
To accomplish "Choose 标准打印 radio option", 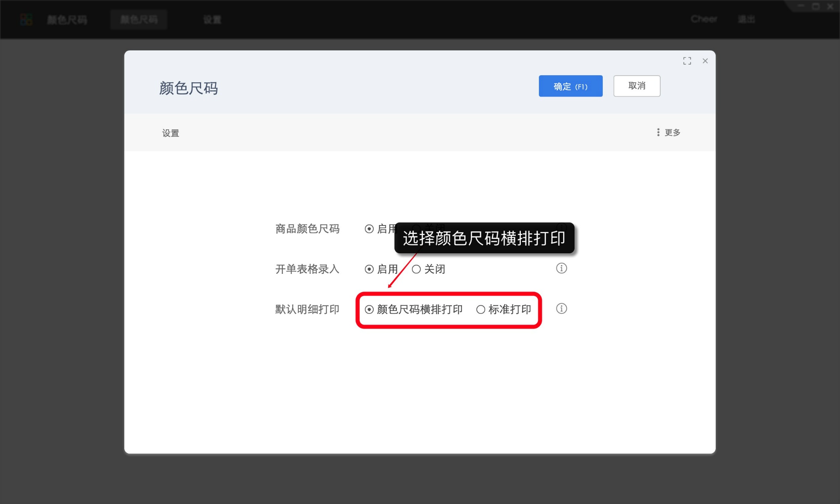I will pyautogui.click(x=504, y=310).
